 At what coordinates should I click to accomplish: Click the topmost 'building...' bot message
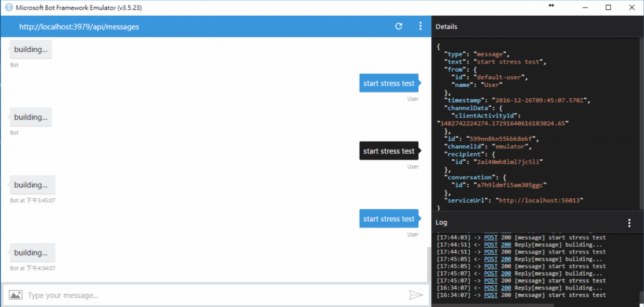(30, 49)
